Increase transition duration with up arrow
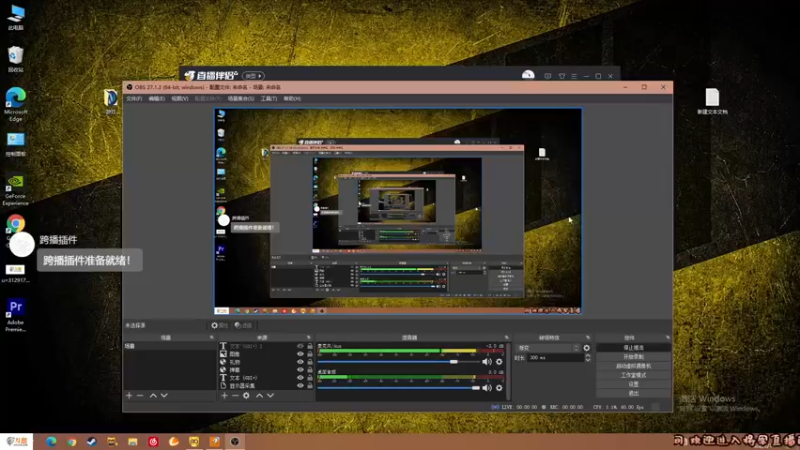The width and height of the screenshot is (800, 450). point(587,356)
